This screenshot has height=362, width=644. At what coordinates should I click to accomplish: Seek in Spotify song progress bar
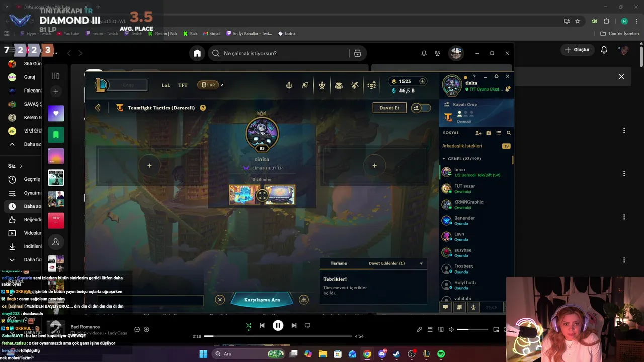click(278, 336)
